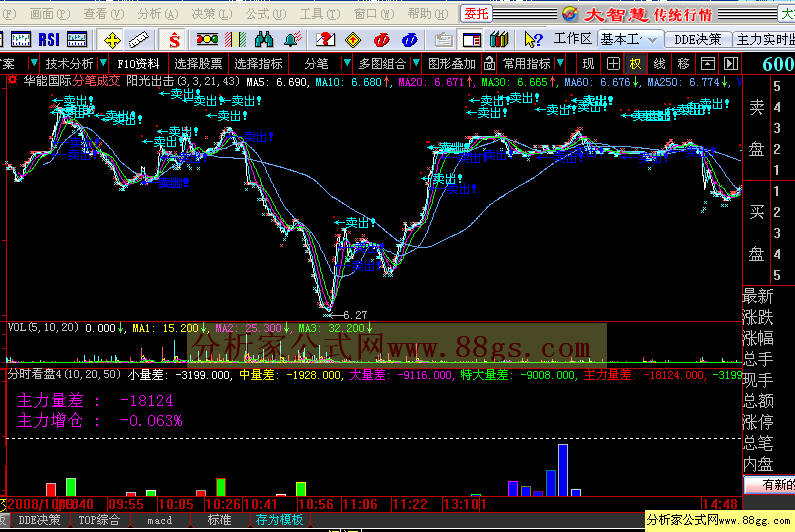Toggle the 线 line button
The width and height of the screenshot is (795, 532).
tap(659, 63)
